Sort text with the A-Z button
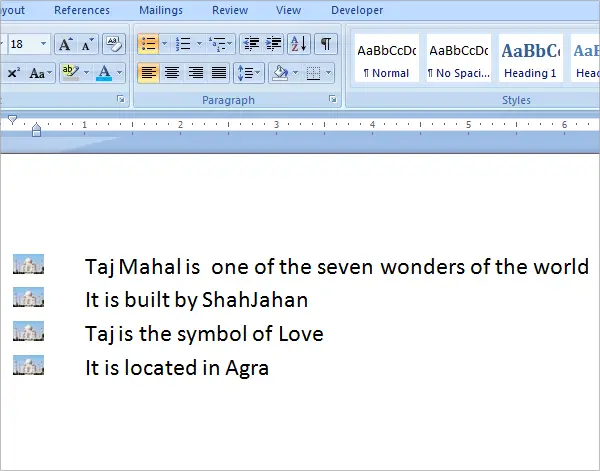Viewport: 600px width, 471px height. (299, 44)
